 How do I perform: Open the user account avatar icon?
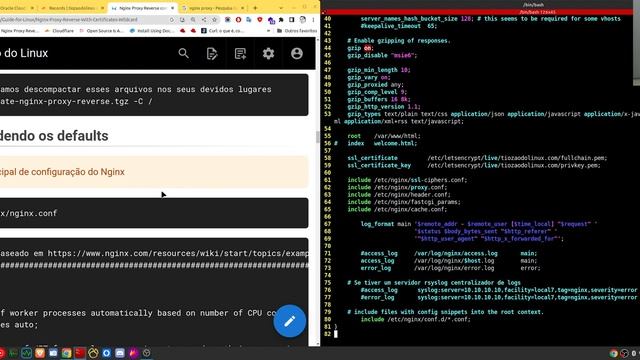pyautogui.click(x=297, y=53)
